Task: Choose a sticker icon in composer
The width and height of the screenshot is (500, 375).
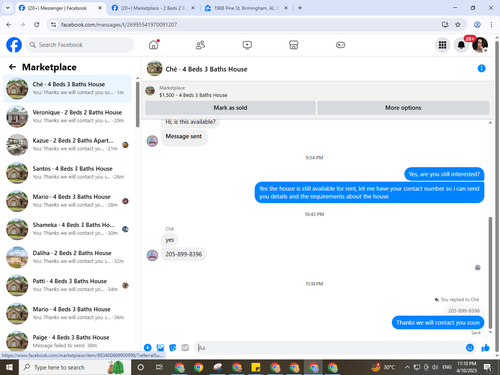Action: click(173, 348)
